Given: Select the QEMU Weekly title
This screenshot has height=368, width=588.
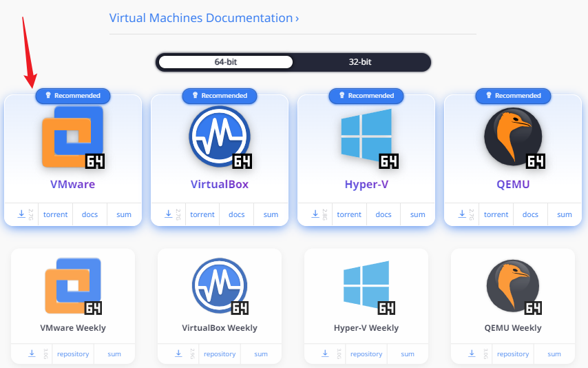Looking at the screenshot, I should [513, 328].
